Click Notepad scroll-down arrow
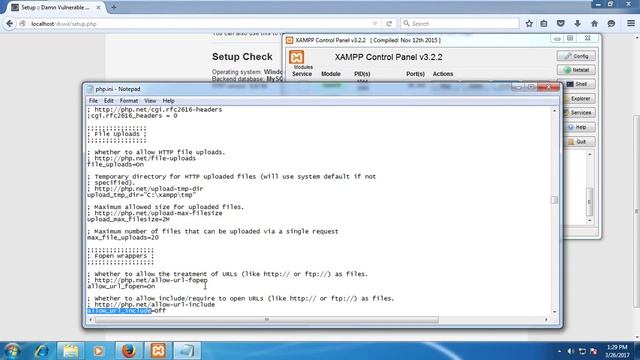The image size is (640, 360). point(554,312)
